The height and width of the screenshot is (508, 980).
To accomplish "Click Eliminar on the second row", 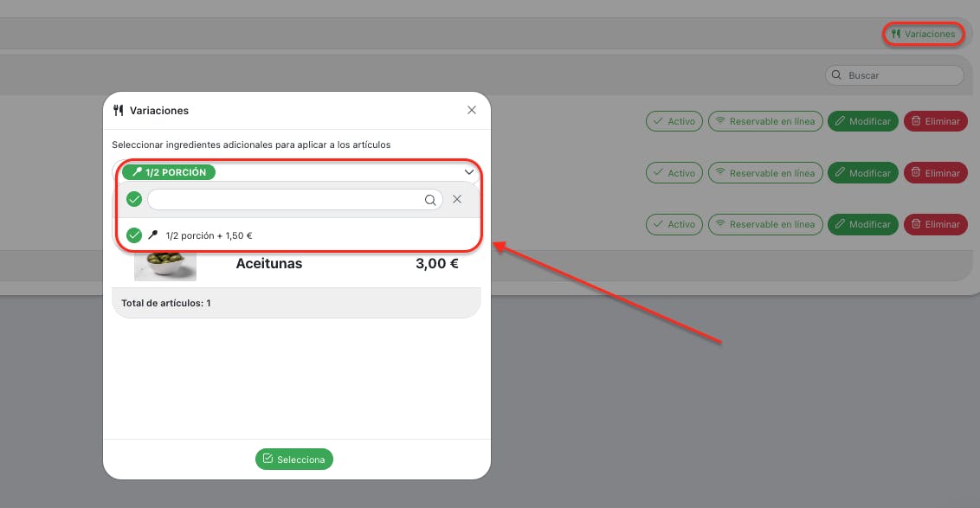I will (936, 173).
